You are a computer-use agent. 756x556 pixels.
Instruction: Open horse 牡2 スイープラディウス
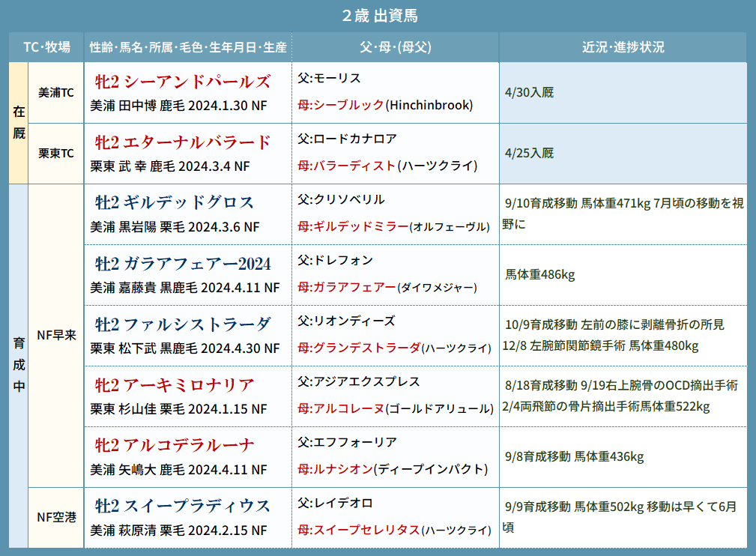point(182,506)
